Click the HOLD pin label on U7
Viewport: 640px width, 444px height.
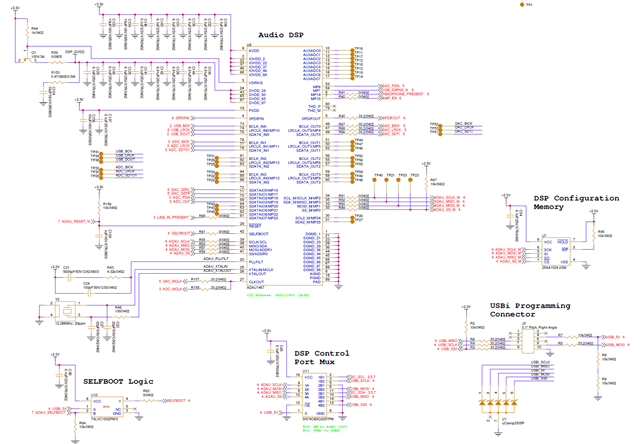(x=563, y=242)
